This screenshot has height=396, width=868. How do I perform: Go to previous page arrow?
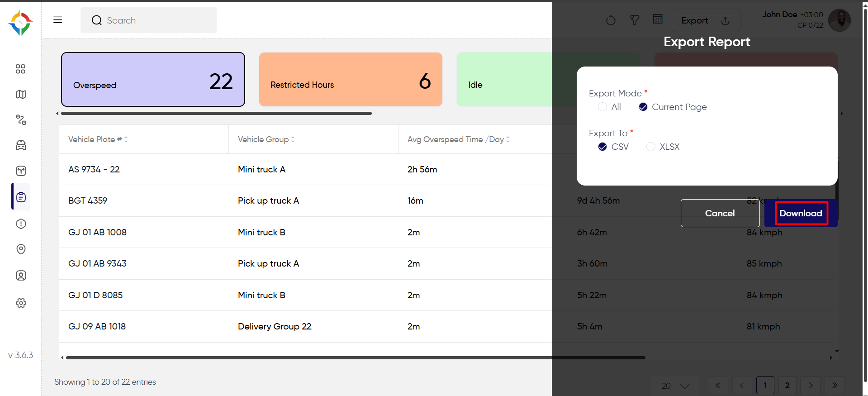coord(742,385)
